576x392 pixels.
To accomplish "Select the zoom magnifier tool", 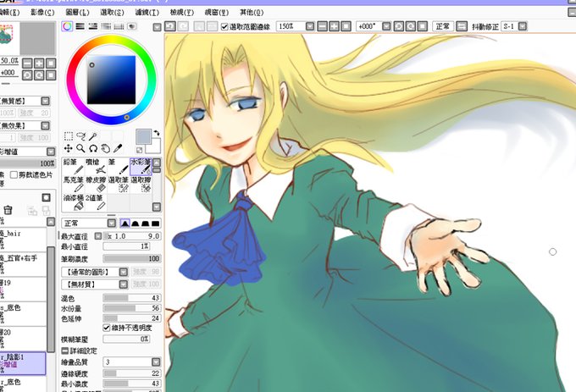I will pyautogui.click(x=80, y=148).
